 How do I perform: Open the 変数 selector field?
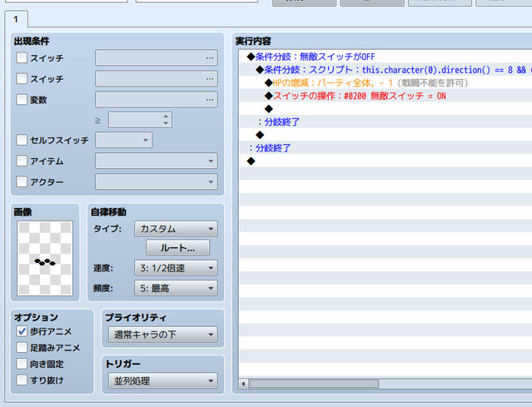pos(157,99)
